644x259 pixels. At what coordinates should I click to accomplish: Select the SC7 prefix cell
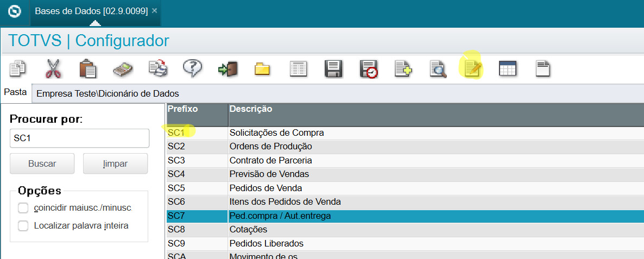click(x=197, y=216)
